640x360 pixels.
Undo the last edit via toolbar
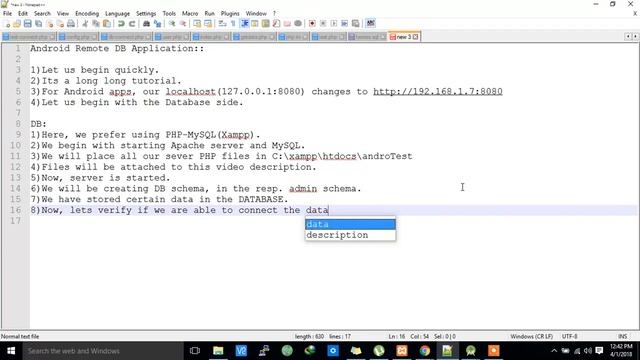click(x=121, y=24)
